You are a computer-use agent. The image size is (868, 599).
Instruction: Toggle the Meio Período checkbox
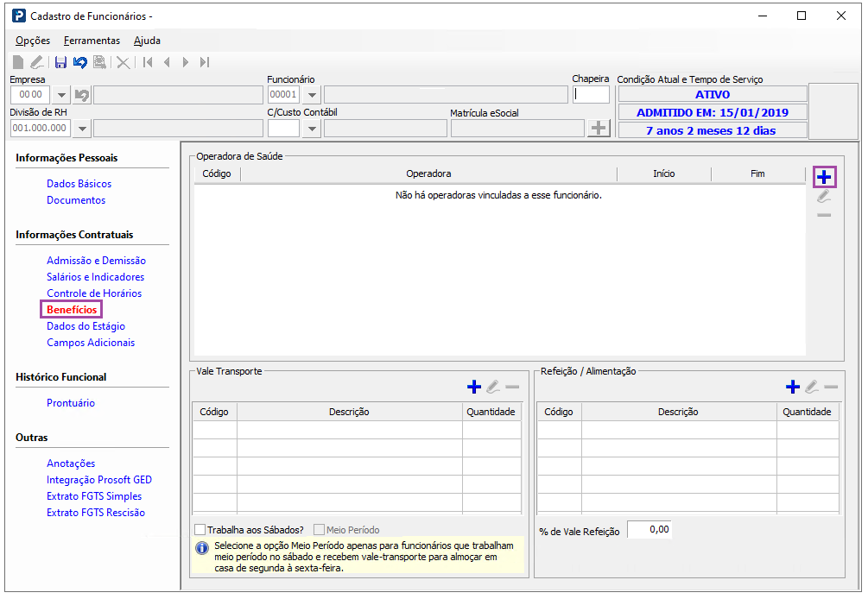point(319,530)
